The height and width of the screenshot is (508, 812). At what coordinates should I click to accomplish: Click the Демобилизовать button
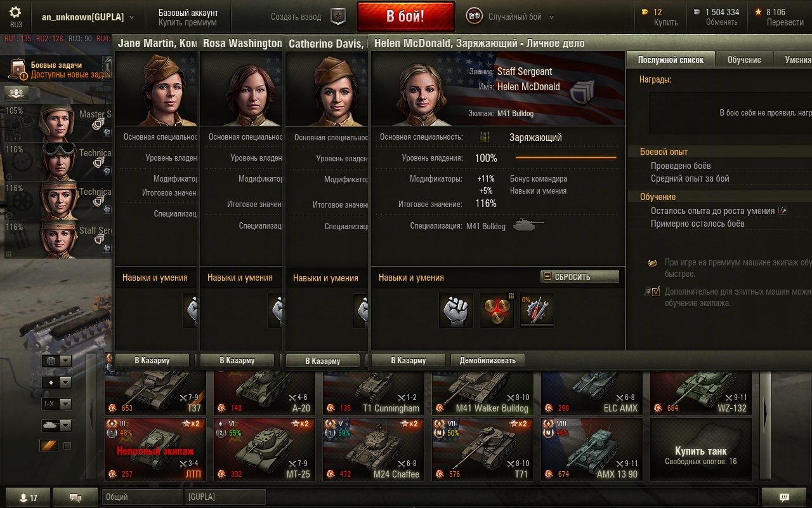click(488, 360)
